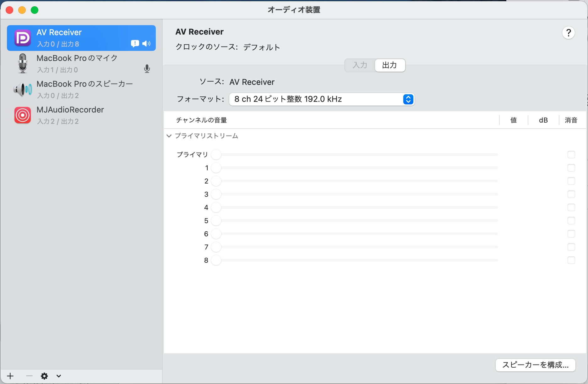588x384 pixels.
Task: Click the dB column header
Action: (x=543, y=120)
